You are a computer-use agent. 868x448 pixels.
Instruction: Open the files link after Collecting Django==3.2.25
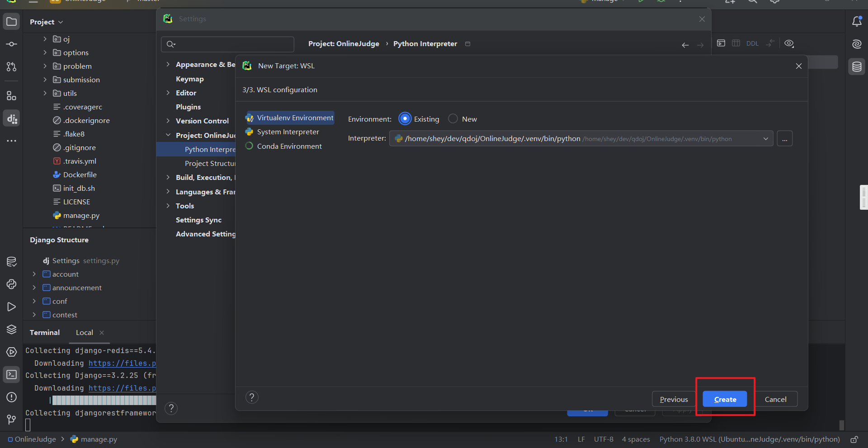coord(122,388)
